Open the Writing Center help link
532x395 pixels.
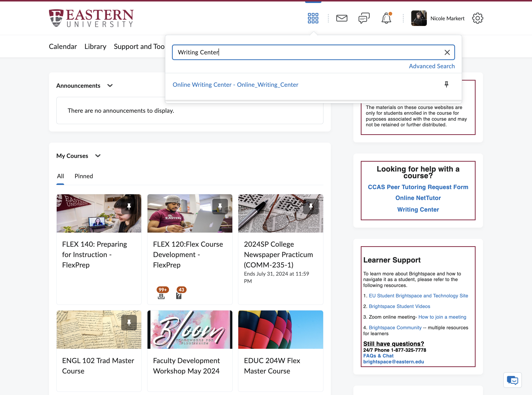click(x=418, y=210)
